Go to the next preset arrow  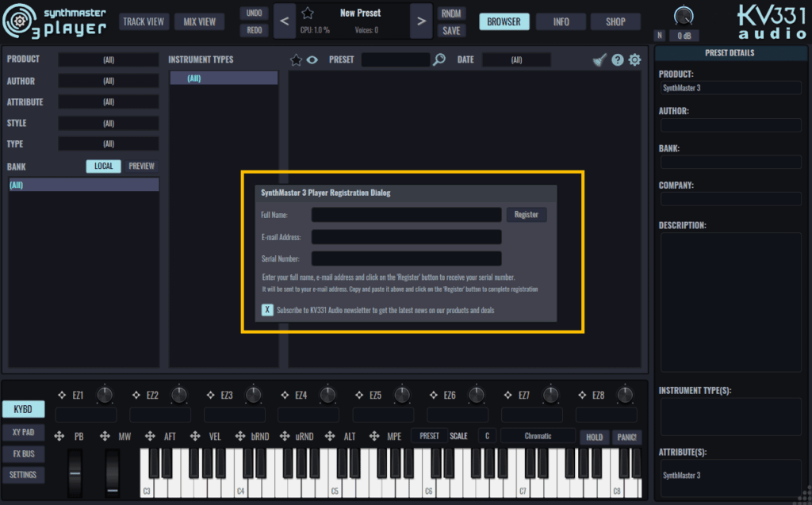click(x=421, y=21)
